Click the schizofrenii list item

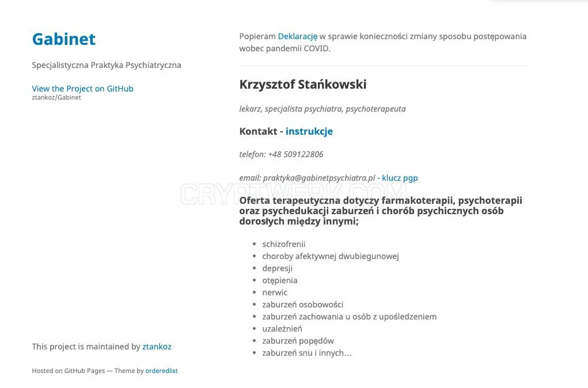click(x=284, y=244)
